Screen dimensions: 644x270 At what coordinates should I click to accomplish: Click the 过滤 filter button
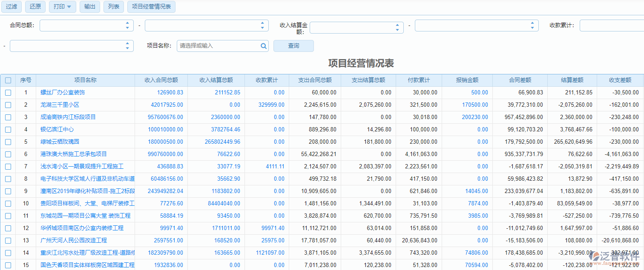coord(11,7)
